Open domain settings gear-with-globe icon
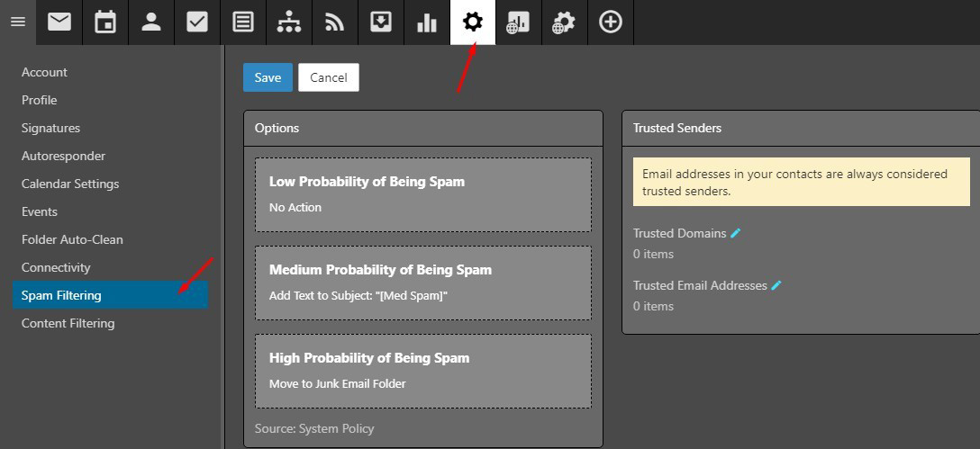Image resolution: width=980 pixels, height=449 pixels. [565, 22]
